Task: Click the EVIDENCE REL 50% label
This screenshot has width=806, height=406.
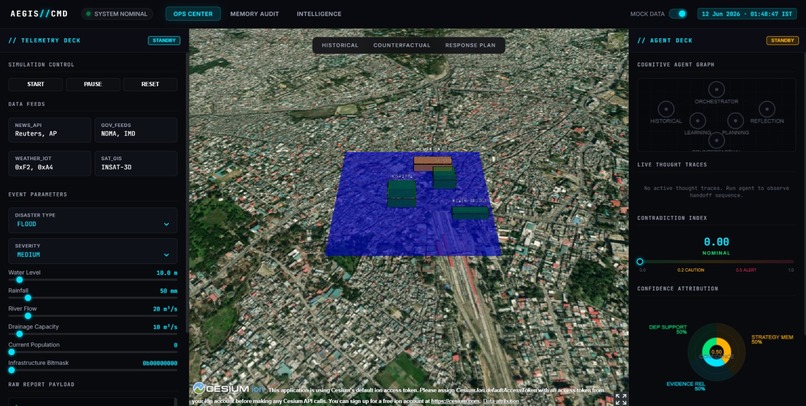Action: (686, 386)
